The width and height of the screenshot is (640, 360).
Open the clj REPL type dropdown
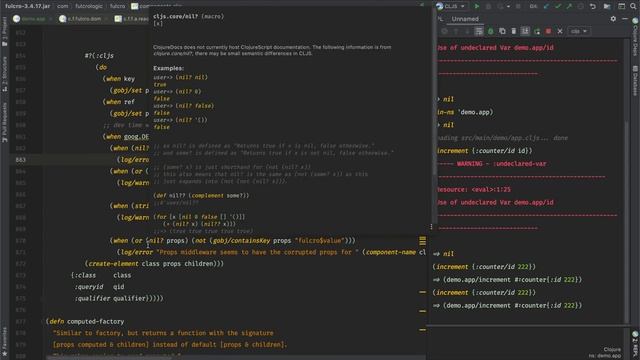[578, 31]
